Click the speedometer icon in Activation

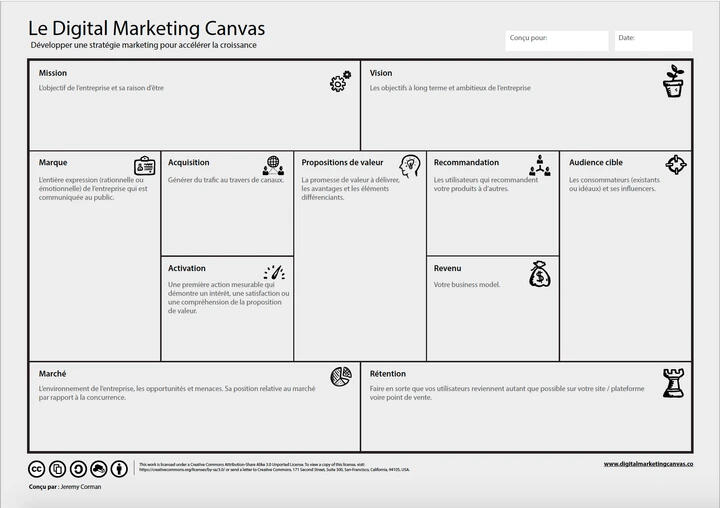click(x=274, y=272)
